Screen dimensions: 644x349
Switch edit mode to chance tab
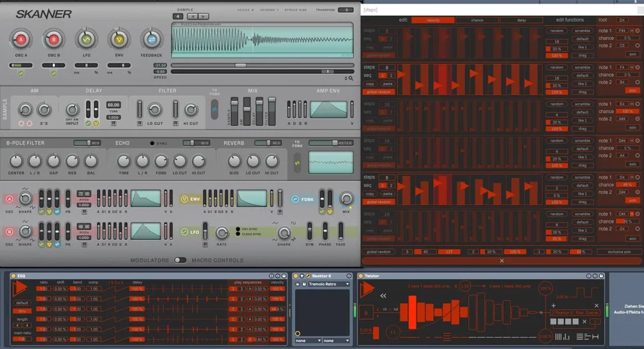(x=477, y=20)
